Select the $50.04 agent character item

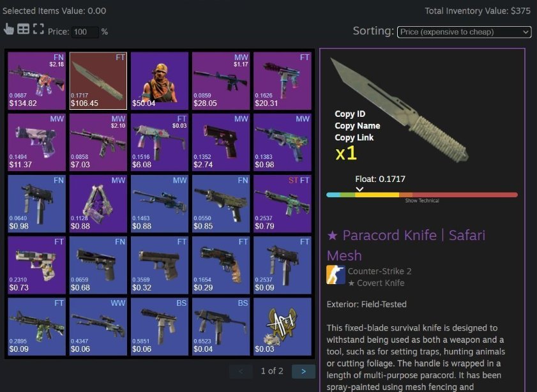click(160, 81)
